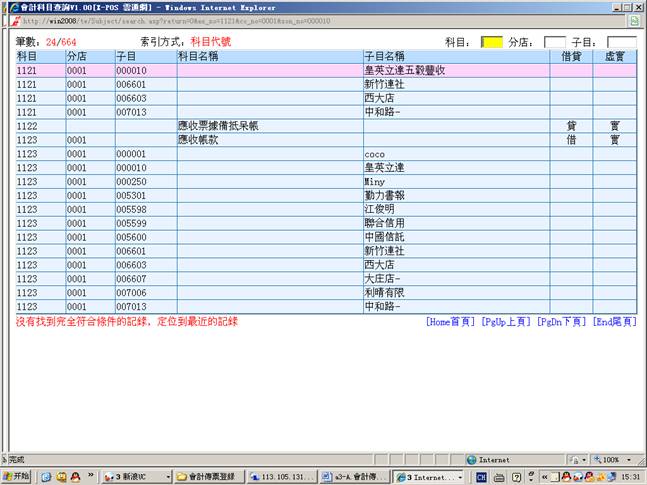The height and width of the screenshot is (485, 647).
Task: Expand the quick launch overflow chevron
Action: (x=92, y=477)
